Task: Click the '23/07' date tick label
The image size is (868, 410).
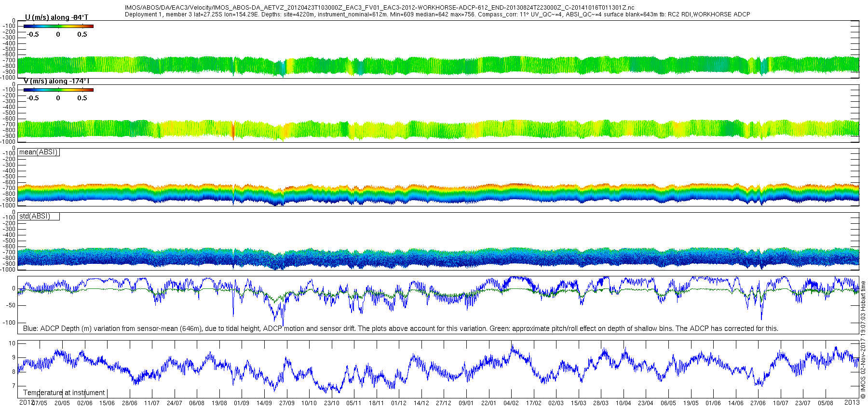Action: 803,403
